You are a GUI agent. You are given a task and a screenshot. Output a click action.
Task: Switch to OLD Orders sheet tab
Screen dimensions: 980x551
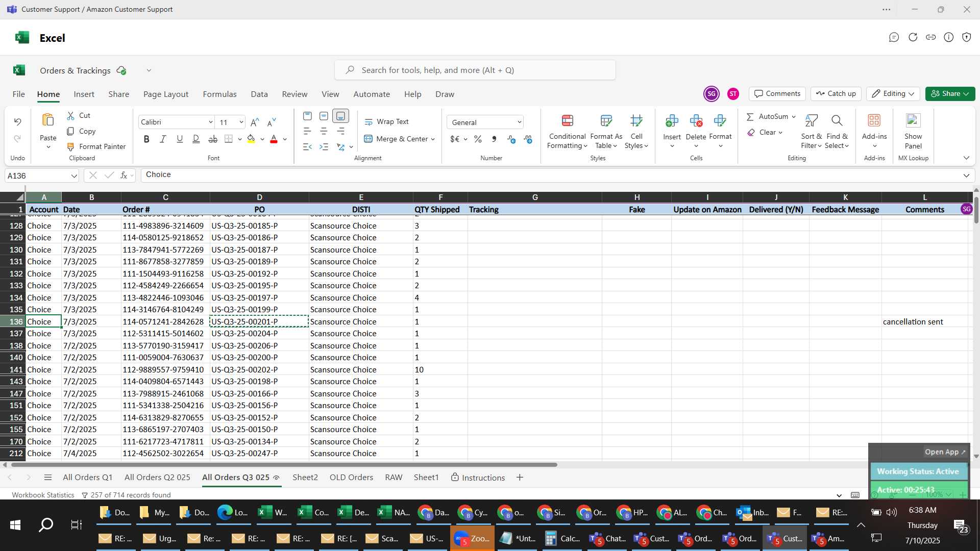[x=351, y=478]
